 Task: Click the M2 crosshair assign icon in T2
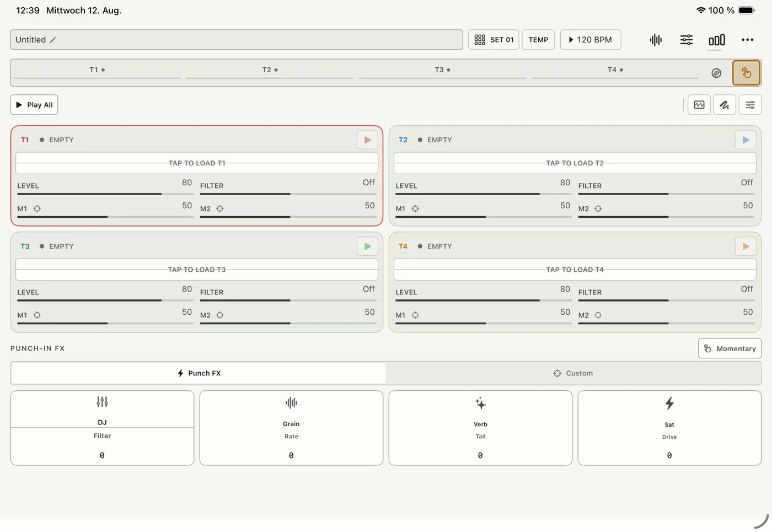(x=598, y=209)
